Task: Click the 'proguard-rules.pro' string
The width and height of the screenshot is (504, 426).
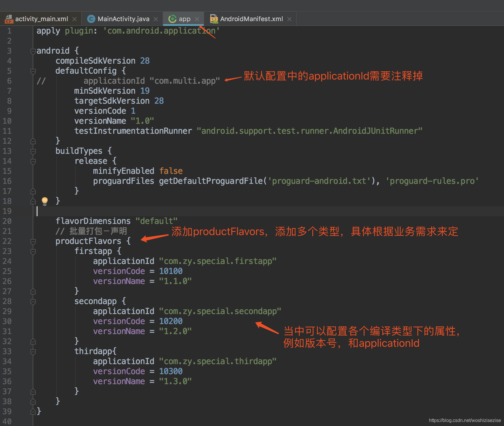Action: 432,181
